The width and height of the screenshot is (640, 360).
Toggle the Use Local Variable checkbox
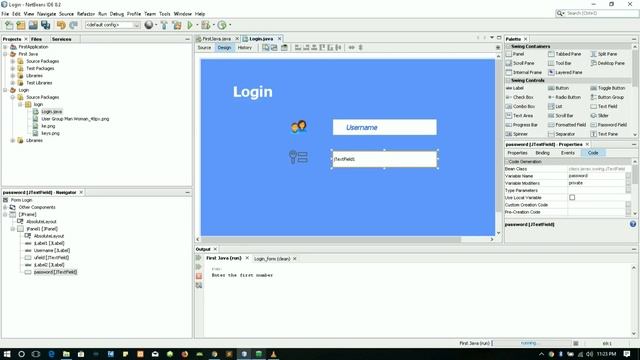pos(572,198)
